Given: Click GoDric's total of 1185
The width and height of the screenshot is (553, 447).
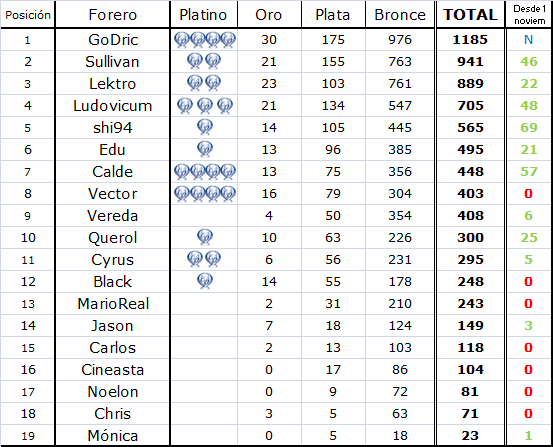Looking at the screenshot, I should coord(470,40).
